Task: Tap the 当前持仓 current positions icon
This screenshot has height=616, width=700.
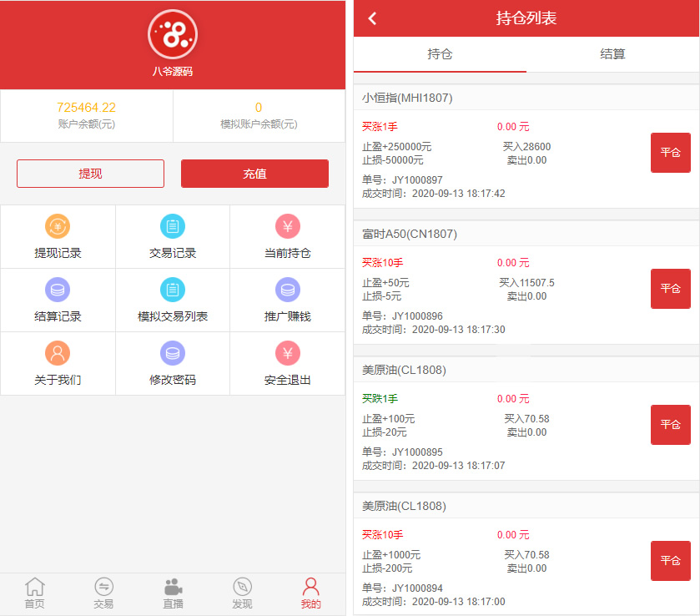Action: click(287, 226)
